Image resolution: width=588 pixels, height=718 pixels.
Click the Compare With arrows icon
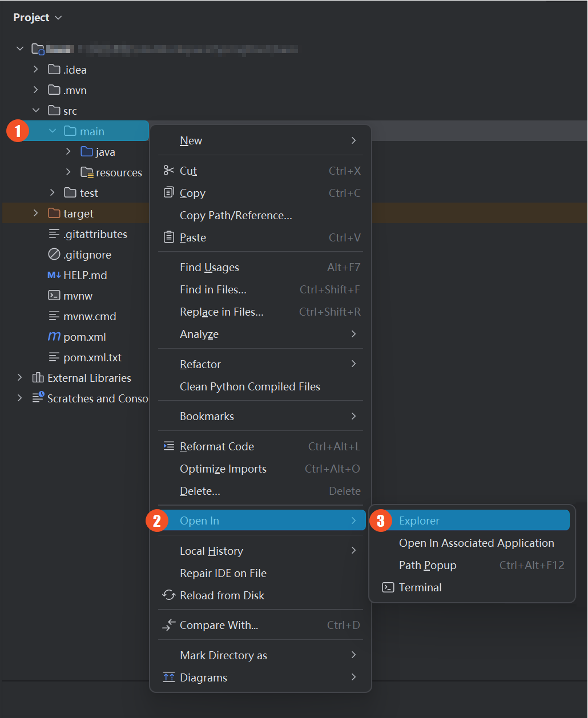(x=168, y=626)
